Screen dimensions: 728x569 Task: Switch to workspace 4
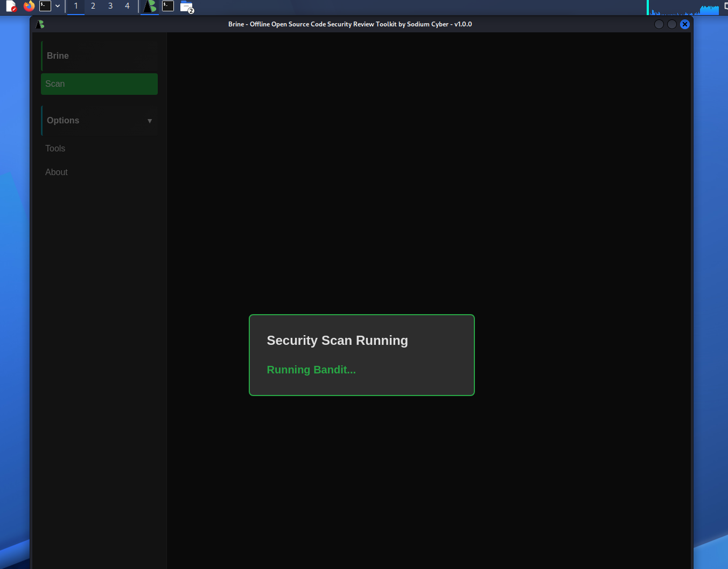pos(127,6)
